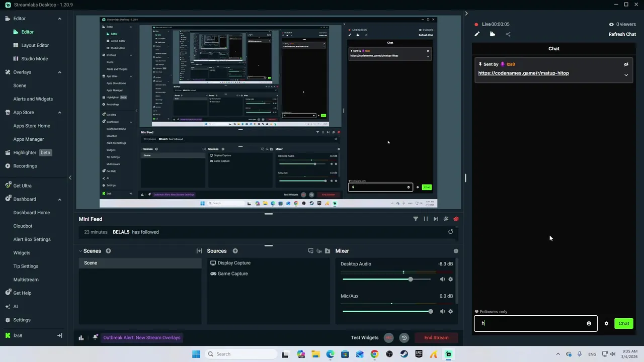644x362 pixels.
Task: Click the Windows Start button
Action: click(196, 354)
